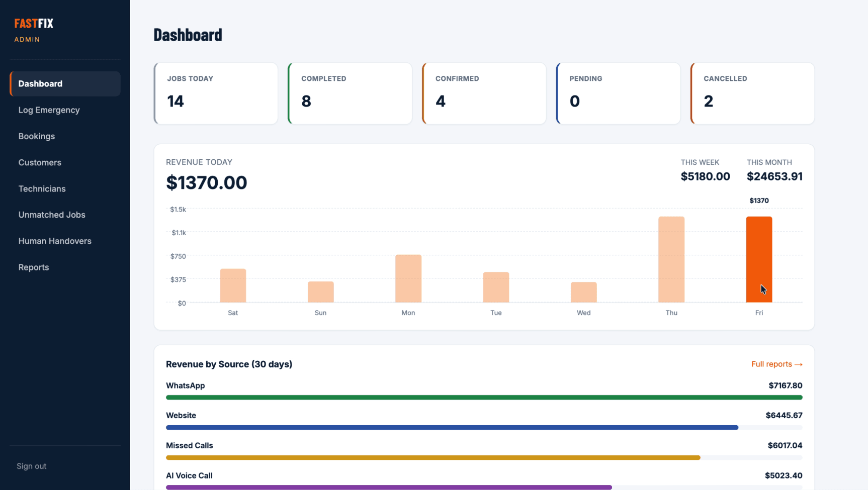Select Technicians from the sidebar
The height and width of the screenshot is (490, 868).
[x=65, y=188]
